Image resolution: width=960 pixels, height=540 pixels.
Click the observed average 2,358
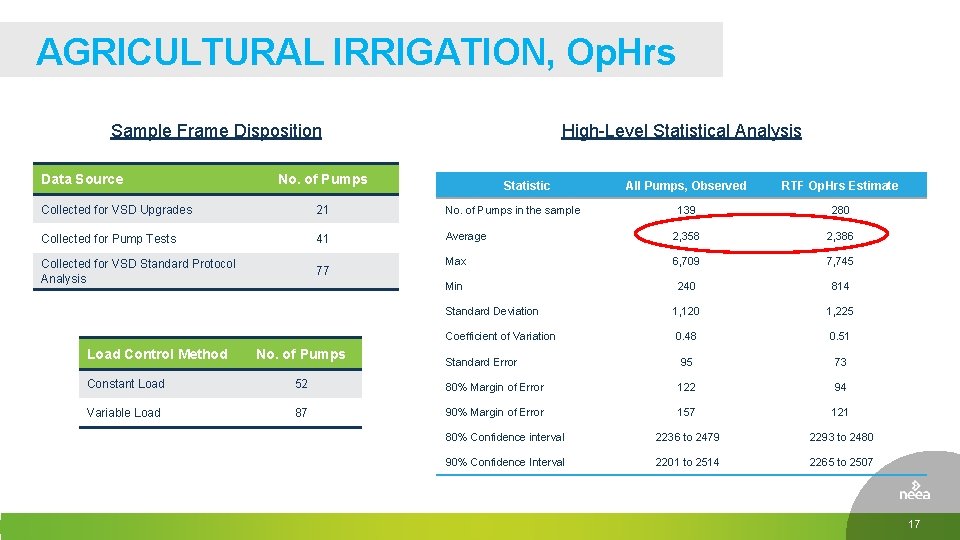point(686,236)
